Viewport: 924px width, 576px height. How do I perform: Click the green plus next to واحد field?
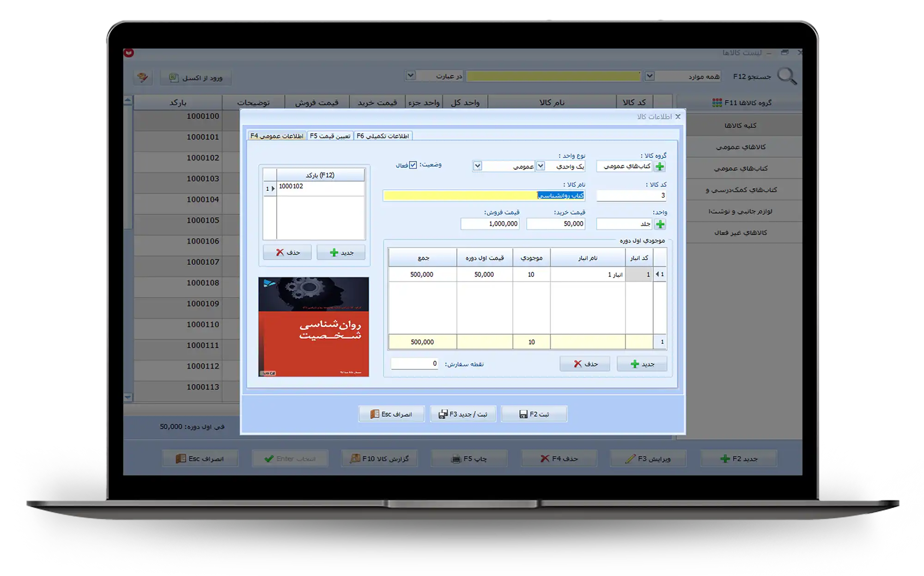(660, 224)
